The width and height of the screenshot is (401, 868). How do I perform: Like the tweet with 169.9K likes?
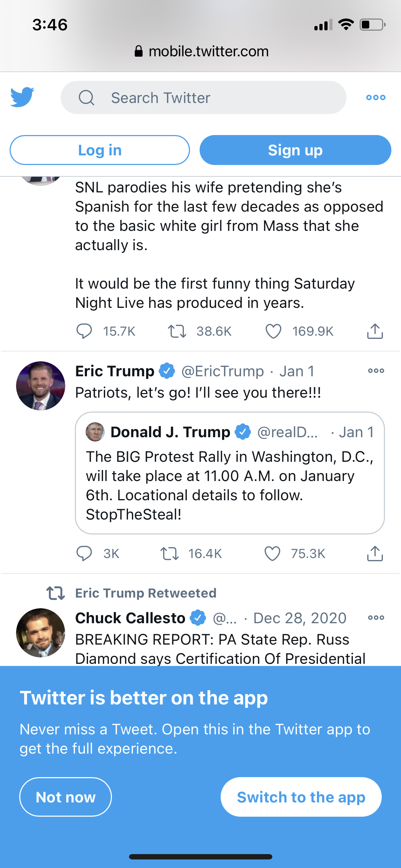coord(273,331)
